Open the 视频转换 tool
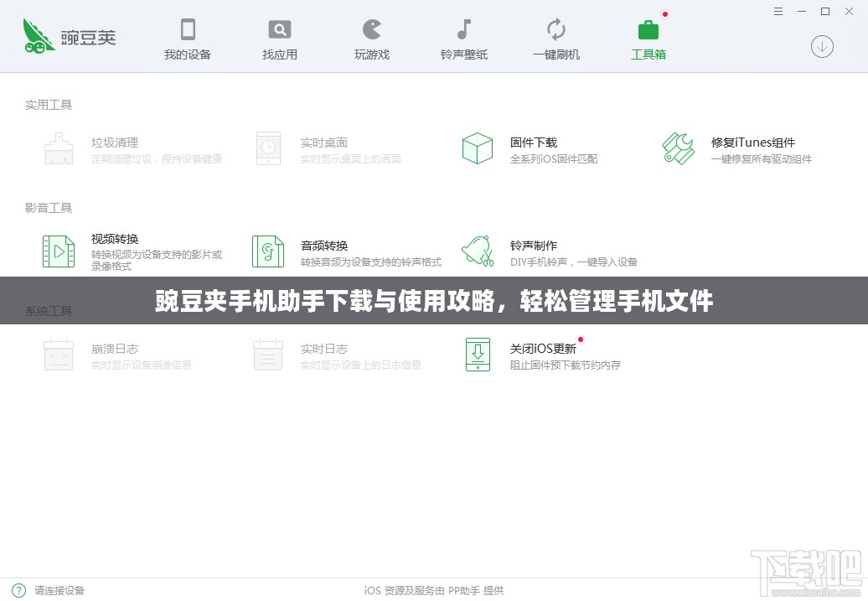868x601 pixels. tap(115, 239)
